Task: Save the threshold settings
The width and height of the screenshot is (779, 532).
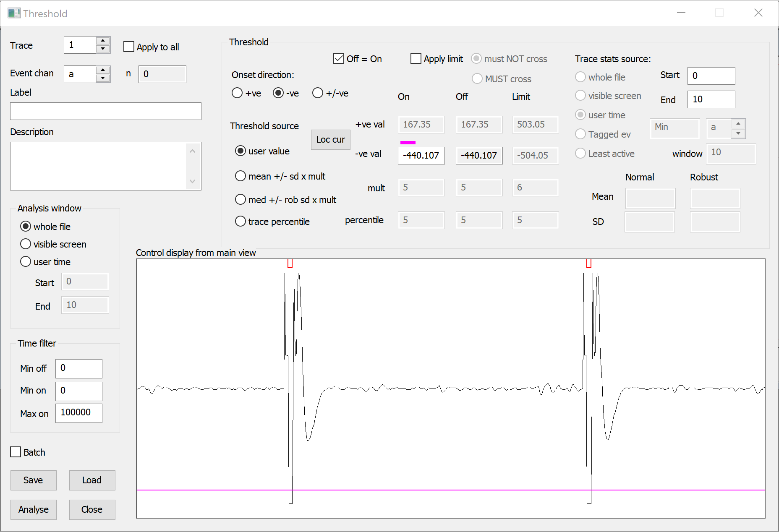Action: tap(33, 480)
